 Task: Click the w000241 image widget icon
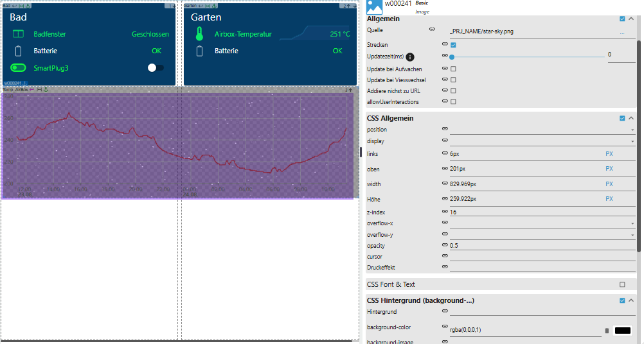pyautogui.click(x=374, y=6)
